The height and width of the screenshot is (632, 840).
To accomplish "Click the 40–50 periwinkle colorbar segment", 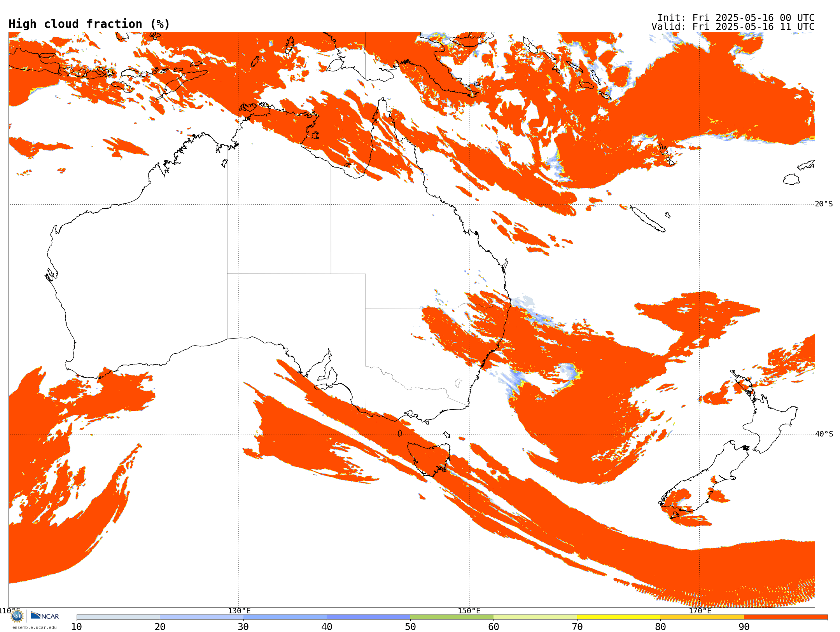I will tap(368, 617).
